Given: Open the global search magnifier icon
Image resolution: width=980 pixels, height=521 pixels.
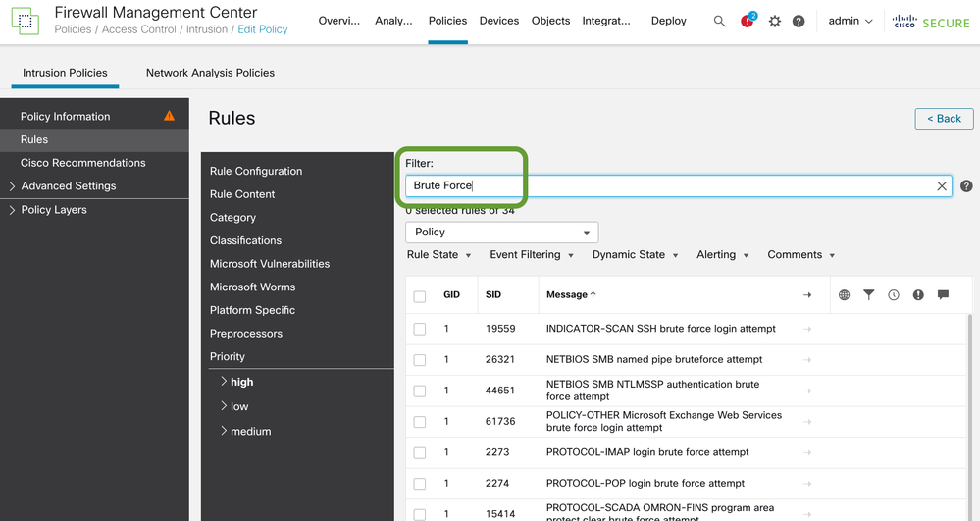Looking at the screenshot, I should (719, 22).
